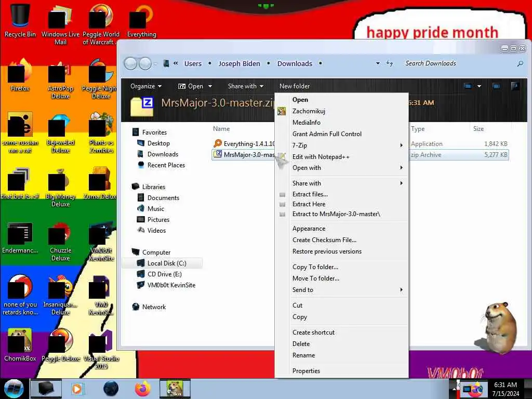Screen dimensions: 532x399
Task: Open the Endermanc... desktop icon
Action: click(20, 237)
